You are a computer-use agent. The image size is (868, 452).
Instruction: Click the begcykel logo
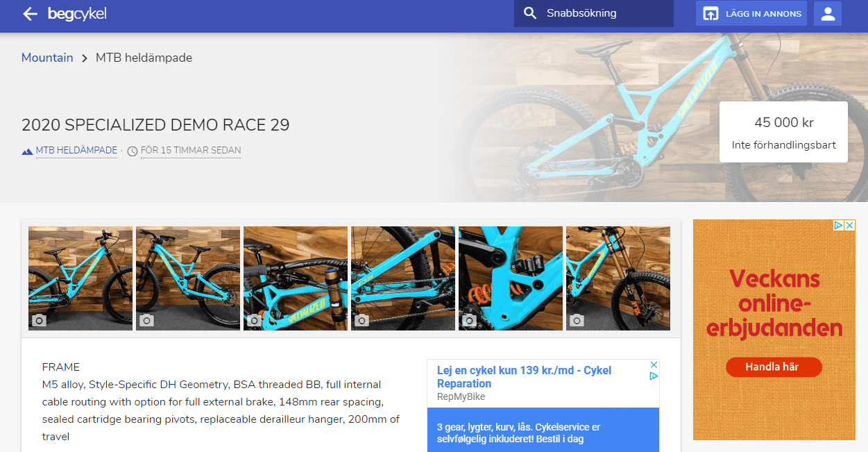pos(77,14)
